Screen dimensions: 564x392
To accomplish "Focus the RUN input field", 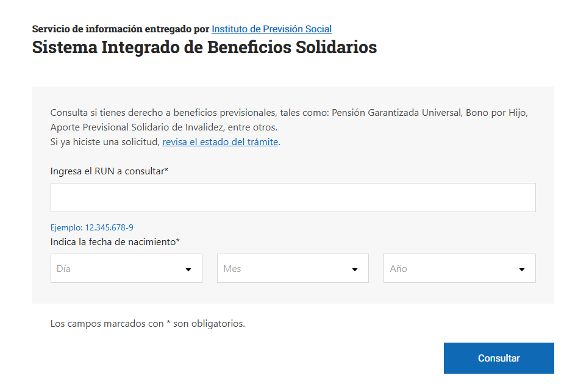I will (x=293, y=198).
